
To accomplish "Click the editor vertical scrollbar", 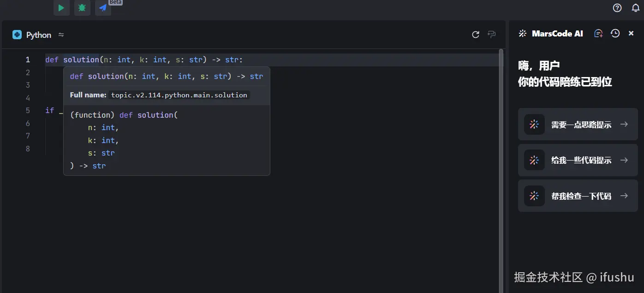I will [x=501, y=171].
